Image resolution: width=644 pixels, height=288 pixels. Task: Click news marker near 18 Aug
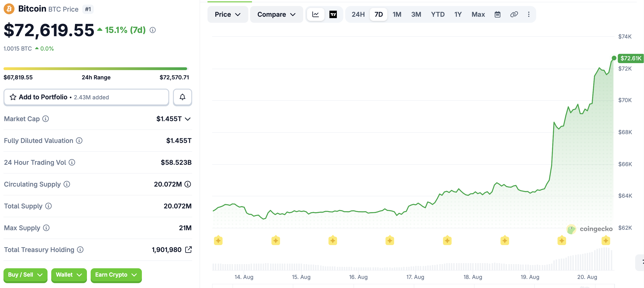click(x=447, y=240)
